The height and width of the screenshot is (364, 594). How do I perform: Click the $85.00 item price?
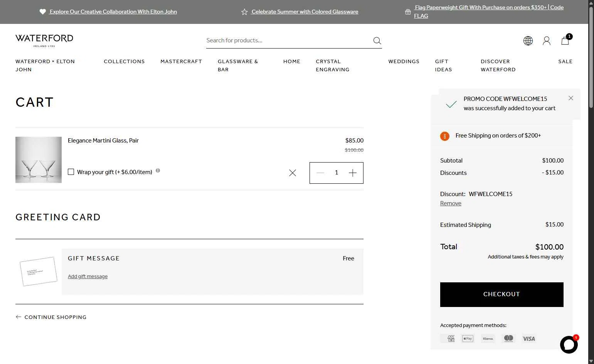point(354,141)
